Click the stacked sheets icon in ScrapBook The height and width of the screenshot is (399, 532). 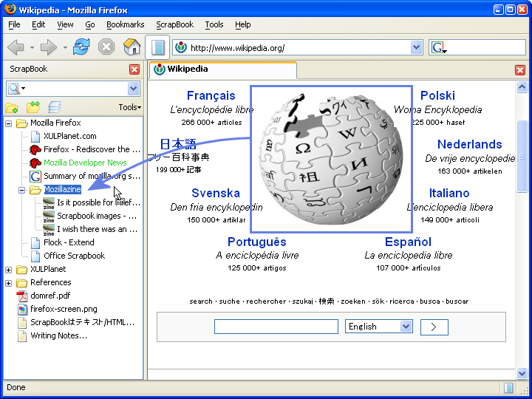(x=55, y=107)
